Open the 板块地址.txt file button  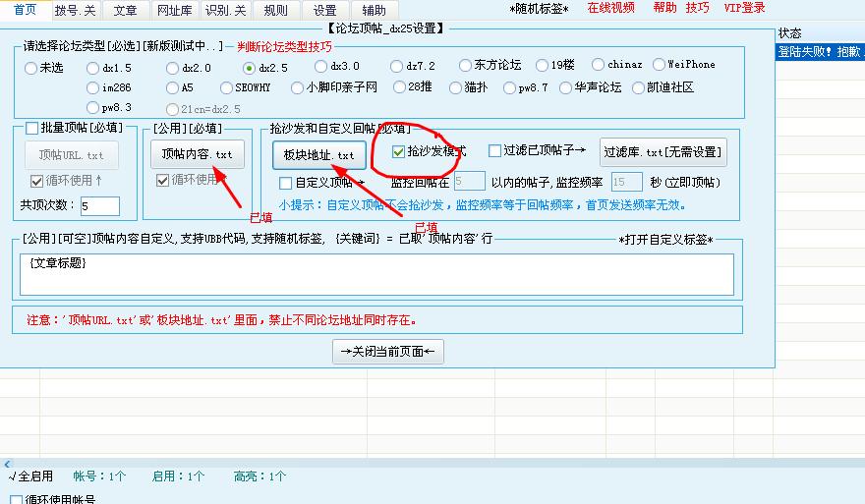coord(319,155)
